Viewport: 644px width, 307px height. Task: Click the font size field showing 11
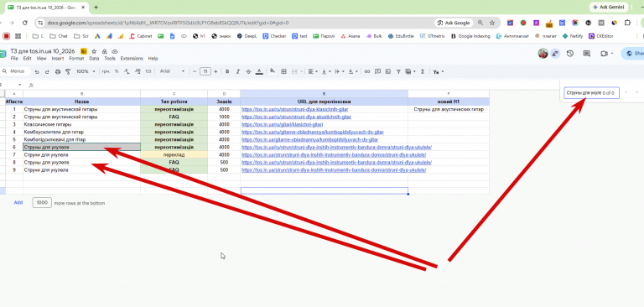(205, 71)
